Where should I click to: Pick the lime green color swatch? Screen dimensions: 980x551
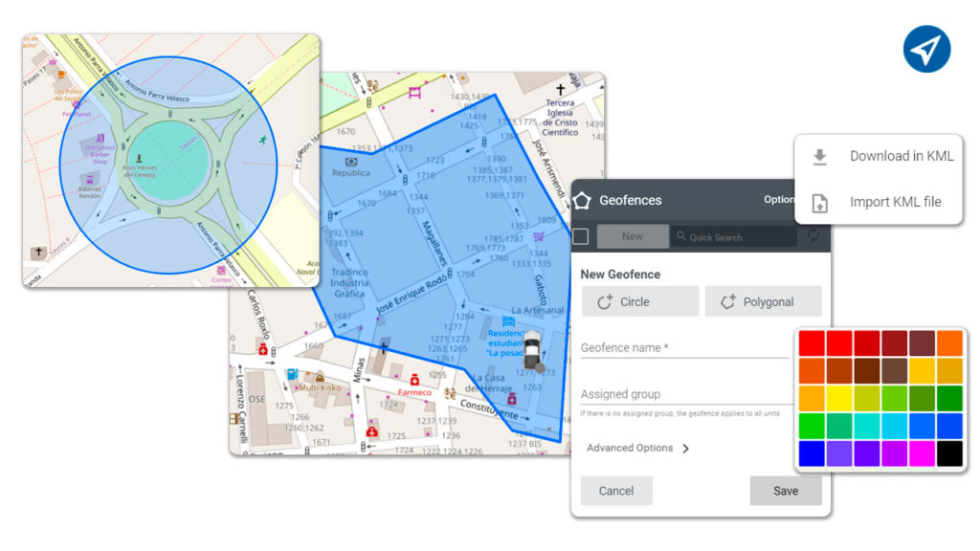click(x=895, y=399)
